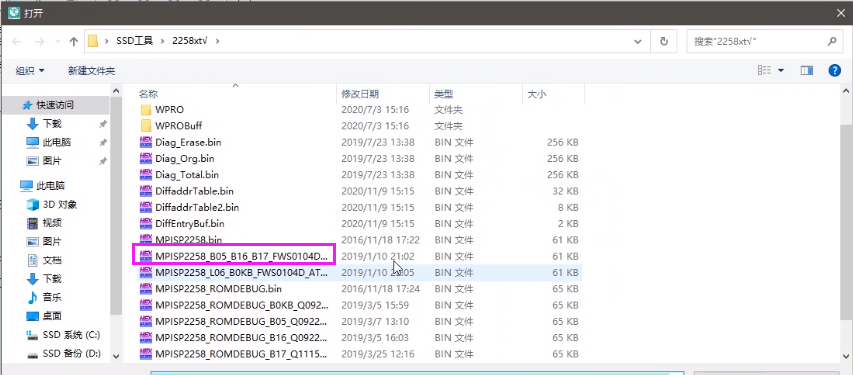The height and width of the screenshot is (375, 853).
Task: Select DiffaddrTable.bin file icon
Action: [145, 191]
